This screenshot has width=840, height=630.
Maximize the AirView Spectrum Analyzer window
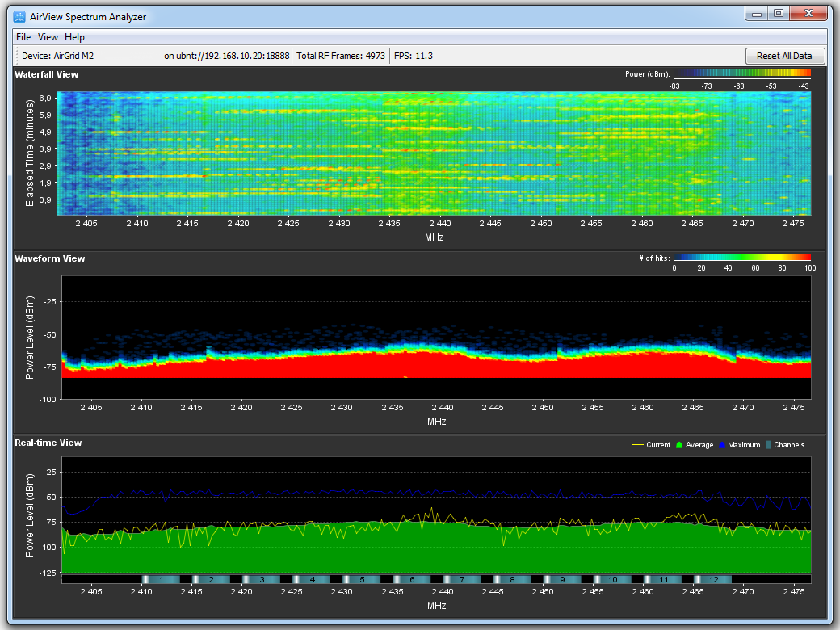(778, 14)
